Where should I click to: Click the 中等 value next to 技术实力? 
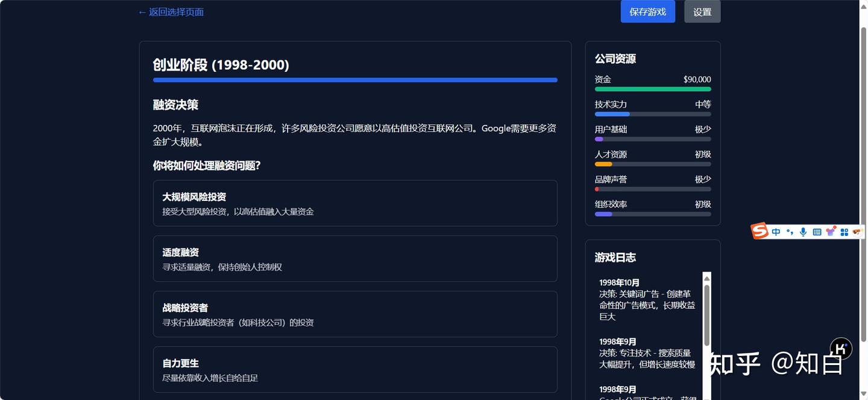click(x=703, y=104)
